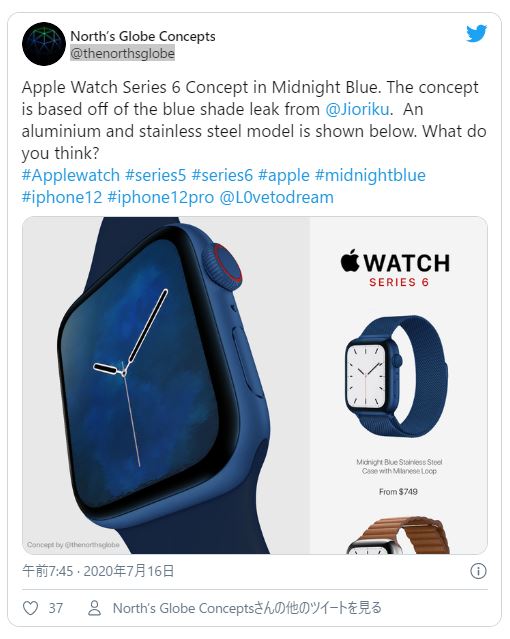Select the #iphone12pro hashtag

click(160, 197)
